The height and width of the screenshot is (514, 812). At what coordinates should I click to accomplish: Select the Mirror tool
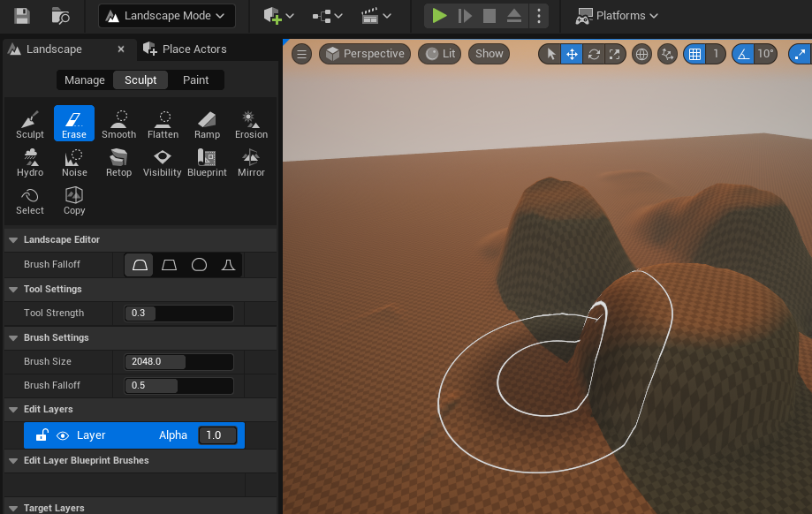pyautogui.click(x=251, y=162)
